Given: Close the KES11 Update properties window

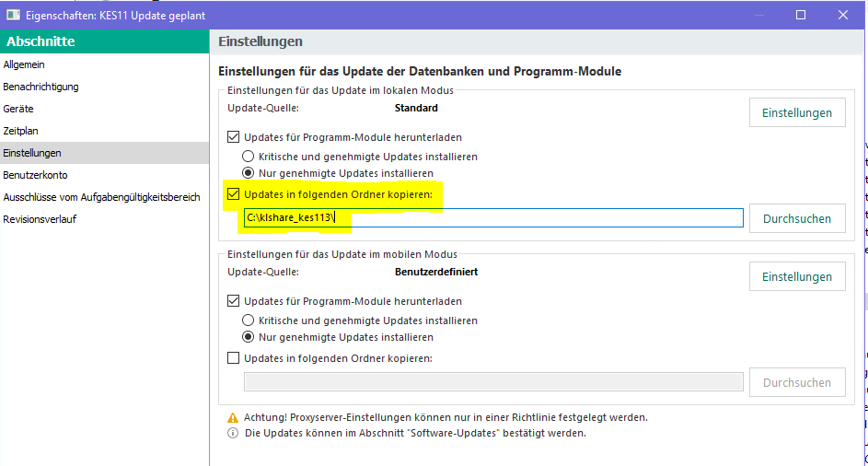Looking at the screenshot, I should tap(843, 15).
